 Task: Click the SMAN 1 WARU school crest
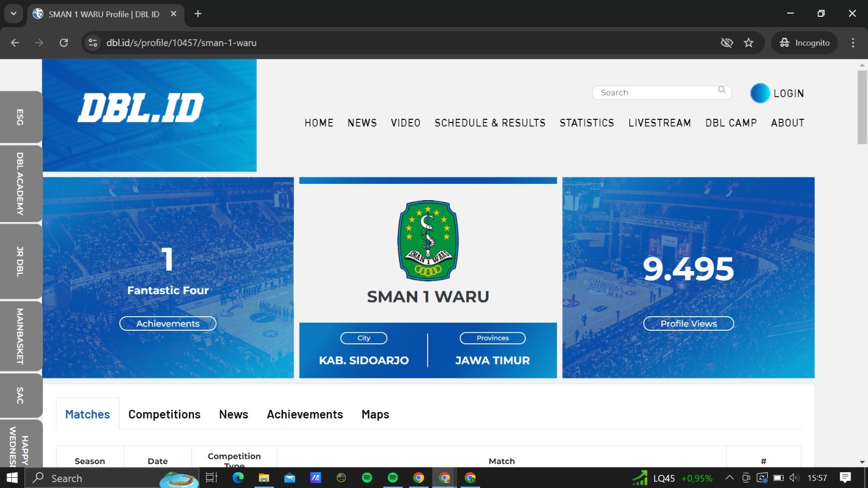(x=428, y=240)
